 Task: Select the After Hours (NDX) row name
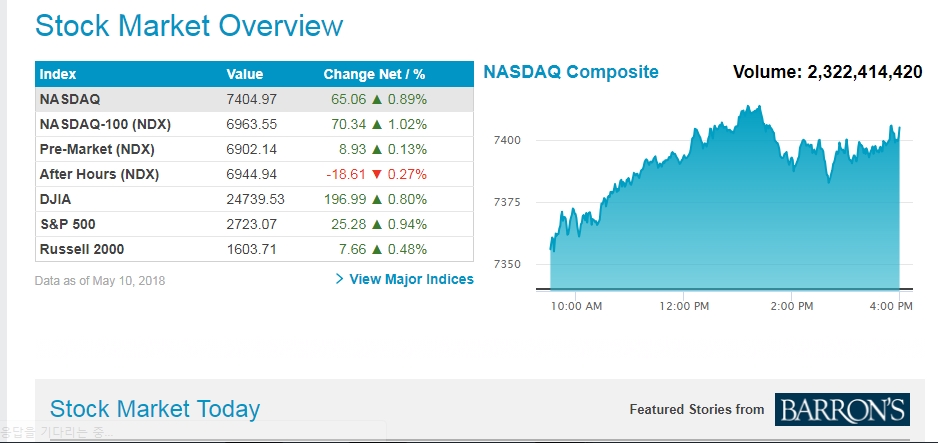point(99,175)
